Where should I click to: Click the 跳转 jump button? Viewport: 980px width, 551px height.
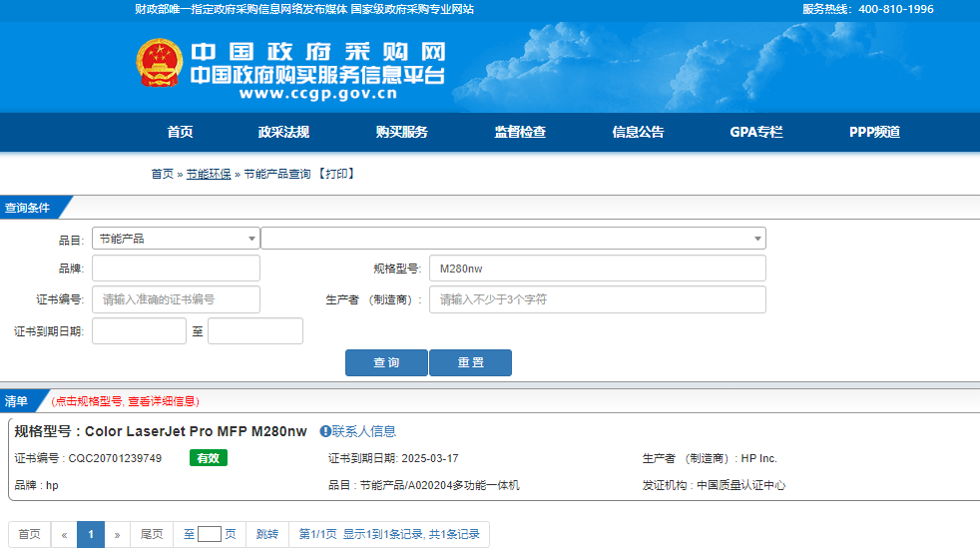266,534
